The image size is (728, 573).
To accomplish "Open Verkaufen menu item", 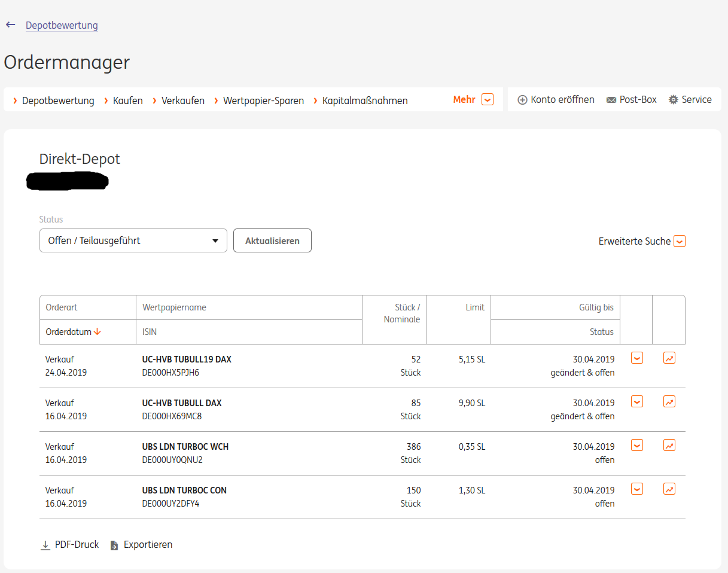I will pyautogui.click(x=183, y=100).
